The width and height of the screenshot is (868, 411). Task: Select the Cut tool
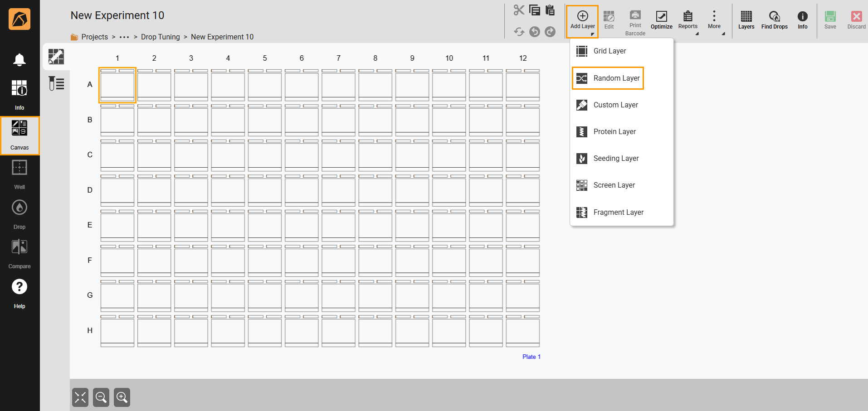(x=519, y=10)
